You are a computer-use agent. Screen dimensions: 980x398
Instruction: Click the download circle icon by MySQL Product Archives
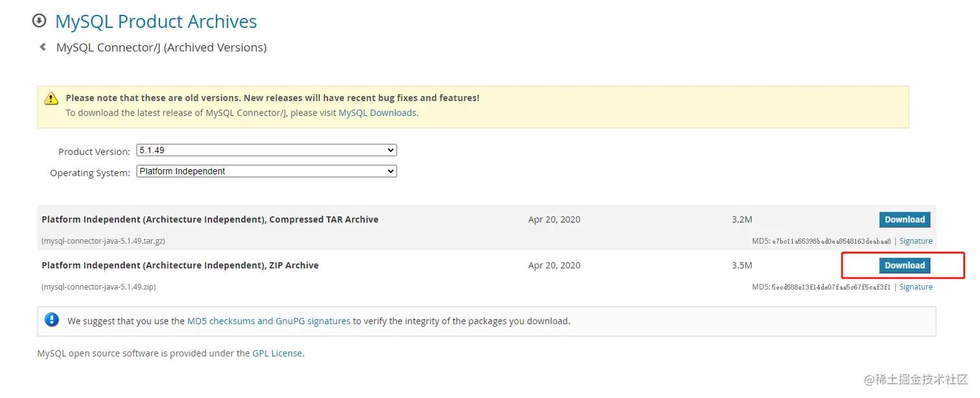40,21
